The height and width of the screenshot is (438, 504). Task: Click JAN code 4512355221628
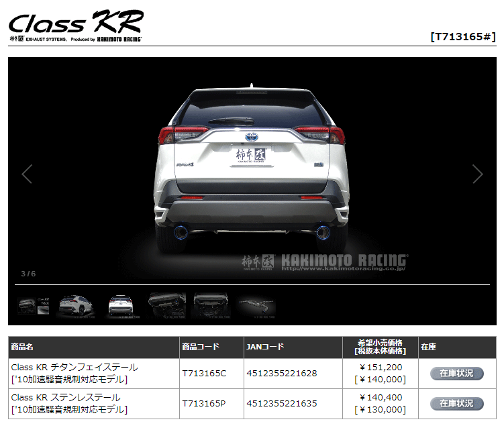[282, 374]
